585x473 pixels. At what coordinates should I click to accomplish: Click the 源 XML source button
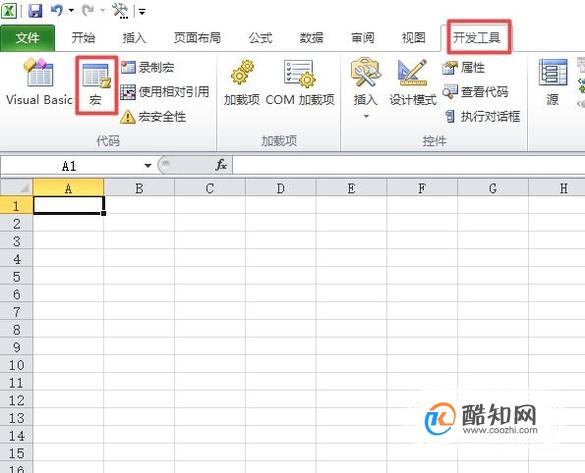[x=553, y=83]
